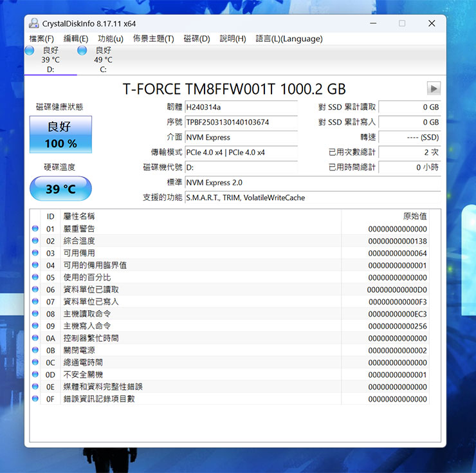The width and height of the screenshot is (476, 473).
Task: Open the 說明(H) menu
Action: point(233,39)
